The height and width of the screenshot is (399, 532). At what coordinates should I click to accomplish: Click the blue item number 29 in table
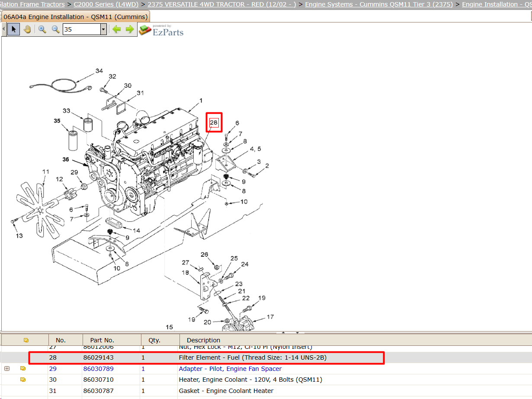pyautogui.click(x=53, y=369)
